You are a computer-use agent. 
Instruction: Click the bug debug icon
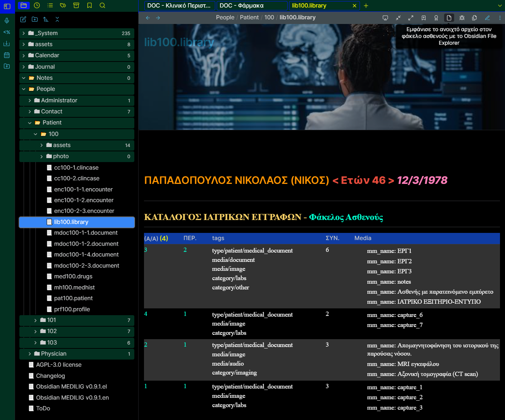click(x=462, y=18)
